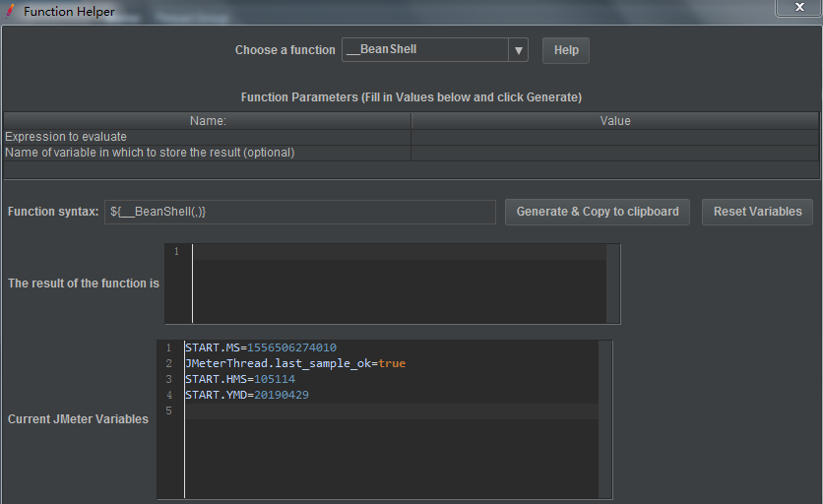Click the Value column header
Viewport: 823px width, 504px height.
point(615,121)
